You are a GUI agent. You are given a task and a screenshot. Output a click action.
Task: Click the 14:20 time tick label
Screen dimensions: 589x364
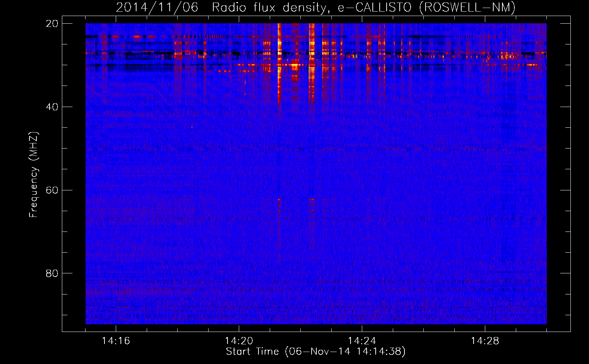point(239,341)
